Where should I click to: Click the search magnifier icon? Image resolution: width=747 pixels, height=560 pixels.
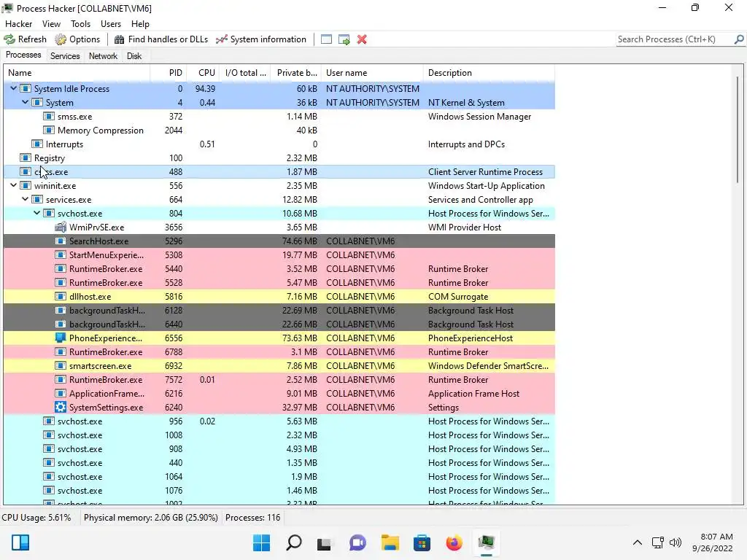point(739,39)
